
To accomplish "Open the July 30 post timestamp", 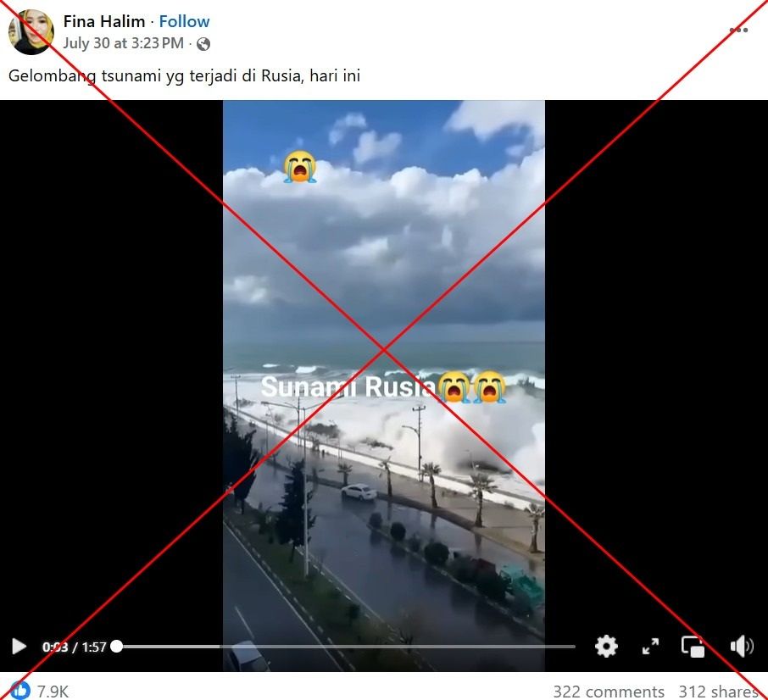I will (x=123, y=43).
